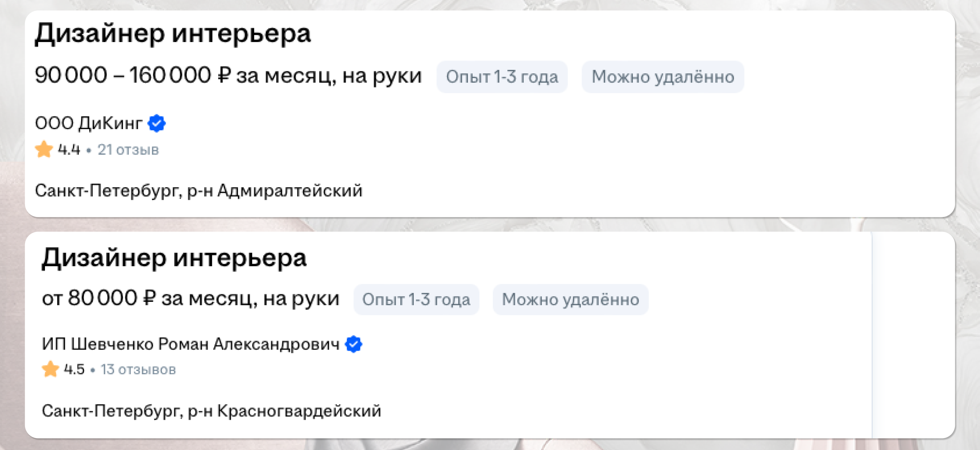This screenshot has height=450, width=980.
Task: Click the star icon beside 4.4 rating
Action: (44, 150)
